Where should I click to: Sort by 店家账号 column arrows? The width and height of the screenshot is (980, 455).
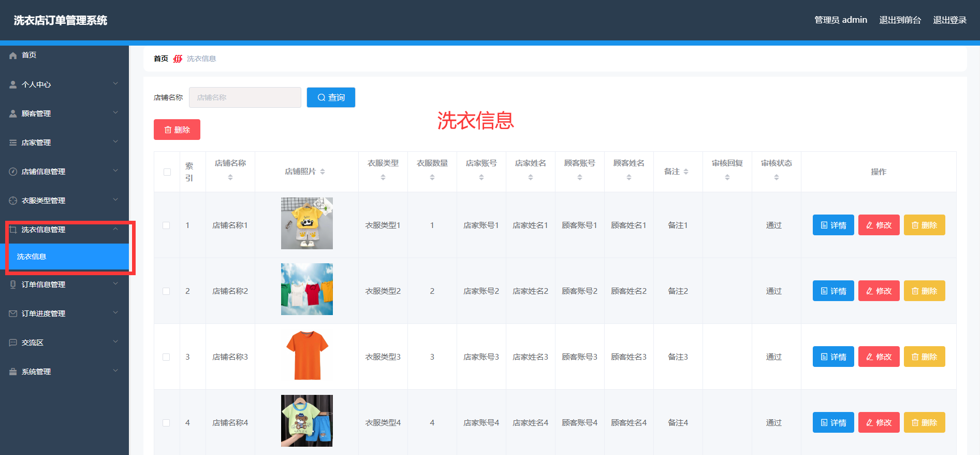[481, 177]
